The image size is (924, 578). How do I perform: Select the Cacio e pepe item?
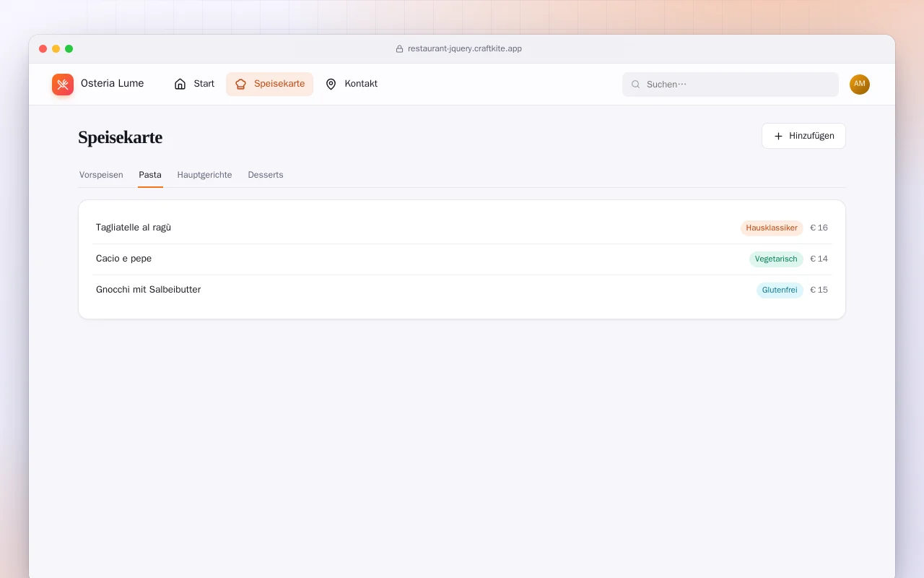[x=462, y=259]
